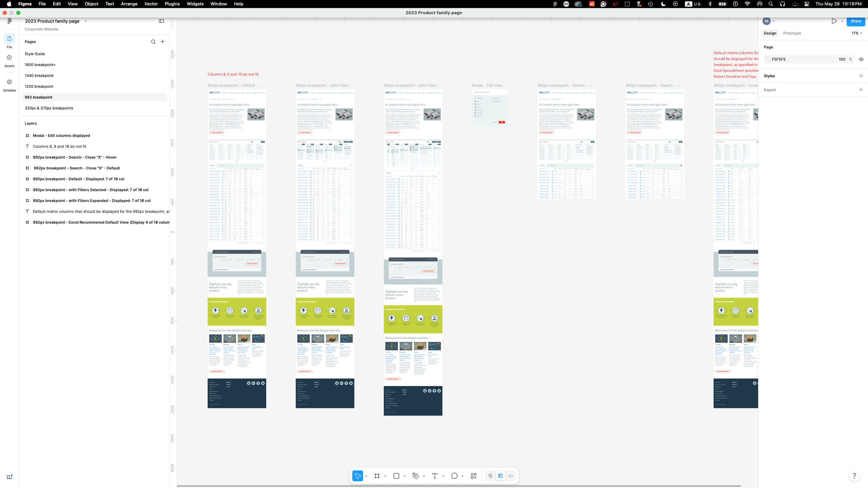Select the Comment tool
The height and width of the screenshot is (488, 868).
[454, 476]
